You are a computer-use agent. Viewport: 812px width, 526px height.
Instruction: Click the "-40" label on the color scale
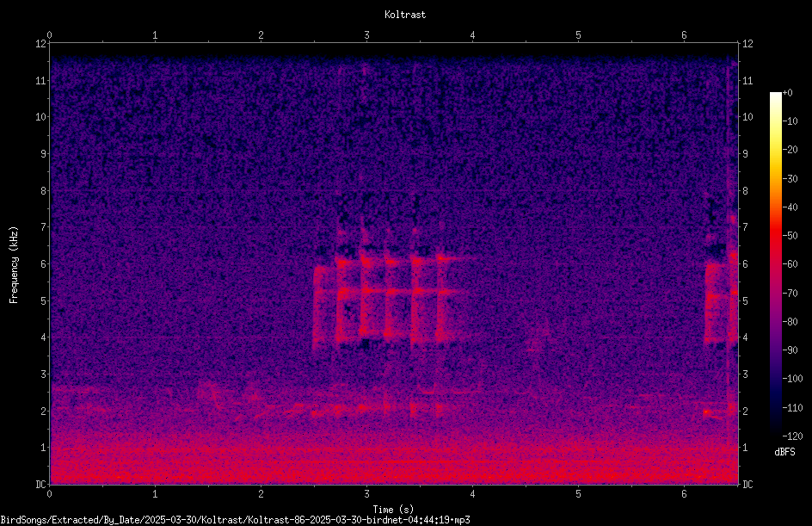tap(790, 207)
